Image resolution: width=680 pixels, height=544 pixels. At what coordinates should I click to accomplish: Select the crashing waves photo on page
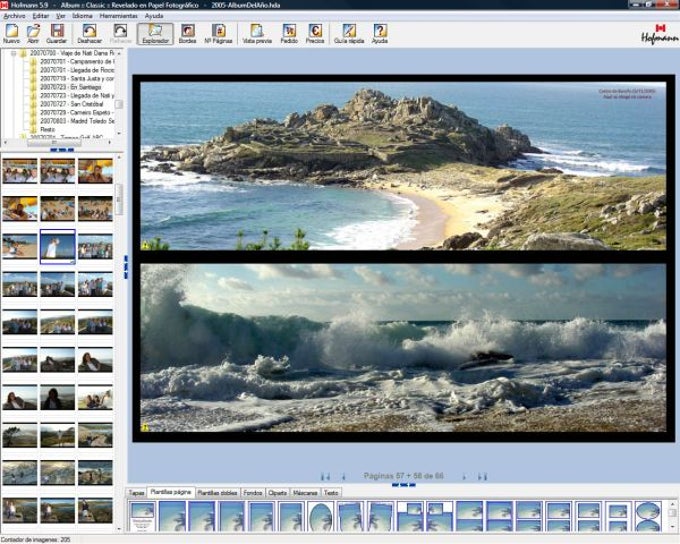point(403,347)
